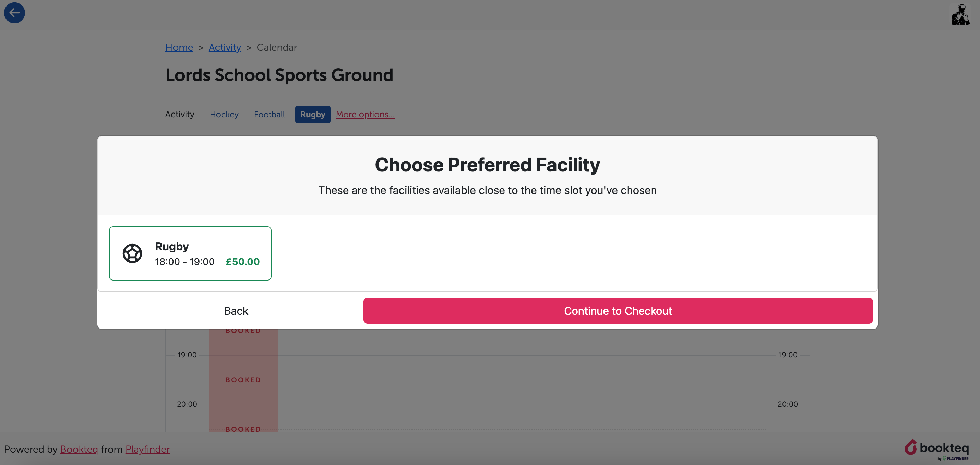980x465 pixels.
Task: Click the ball icon in Rugby card
Action: (x=132, y=253)
